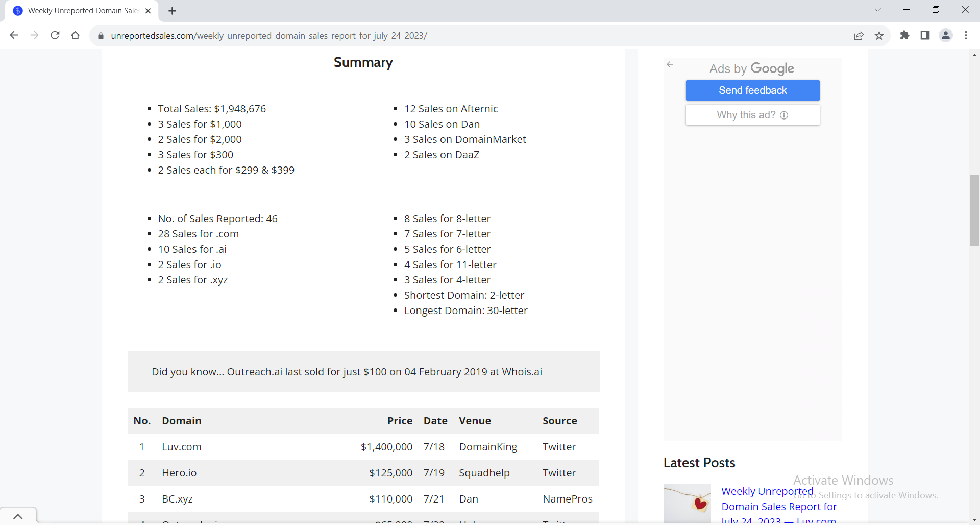Click the Domain column header

[182, 421]
